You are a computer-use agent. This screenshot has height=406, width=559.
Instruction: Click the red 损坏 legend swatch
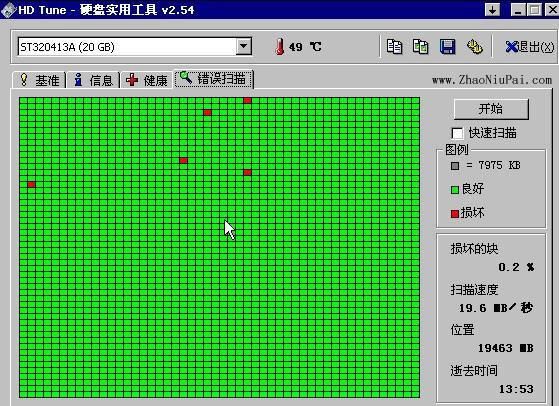455,214
